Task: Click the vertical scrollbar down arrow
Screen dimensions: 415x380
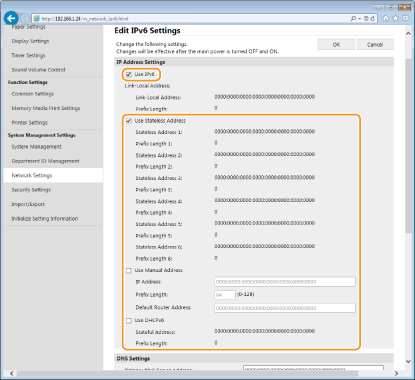Action: (x=408, y=361)
